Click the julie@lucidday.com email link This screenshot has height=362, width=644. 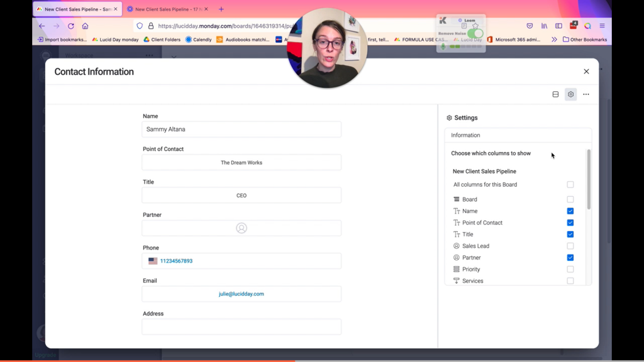click(241, 294)
